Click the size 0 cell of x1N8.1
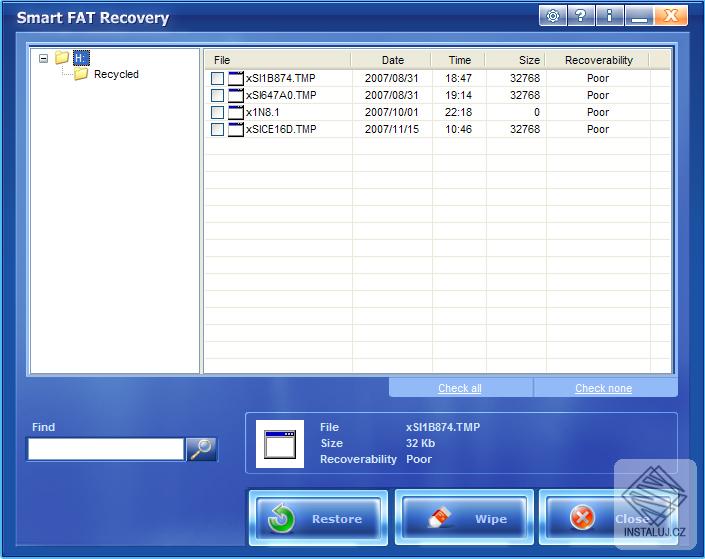This screenshot has width=705, height=559. click(536, 112)
